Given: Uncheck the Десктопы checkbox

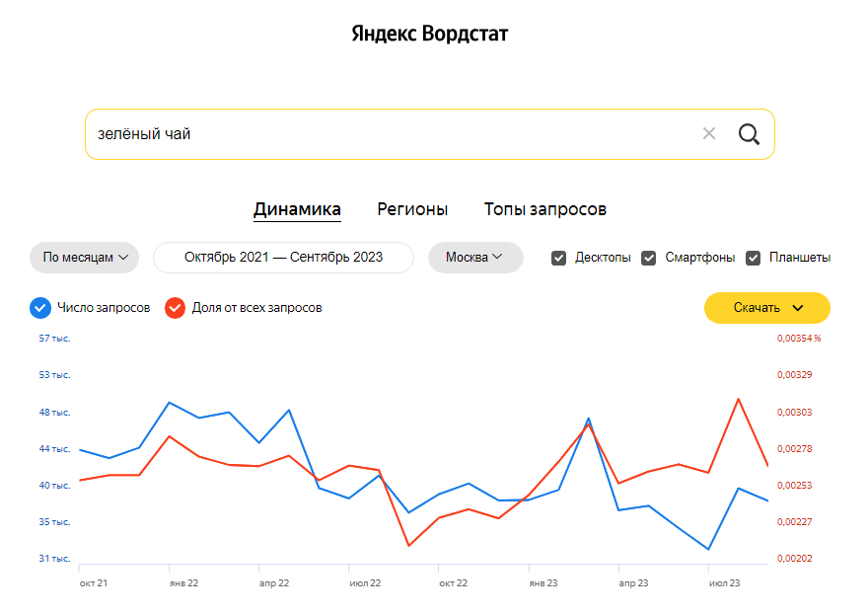Looking at the screenshot, I should click(559, 258).
